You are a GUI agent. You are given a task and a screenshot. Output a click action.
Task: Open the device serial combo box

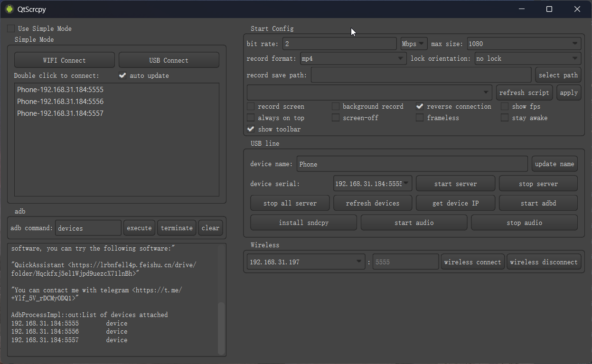click(373, 184)
